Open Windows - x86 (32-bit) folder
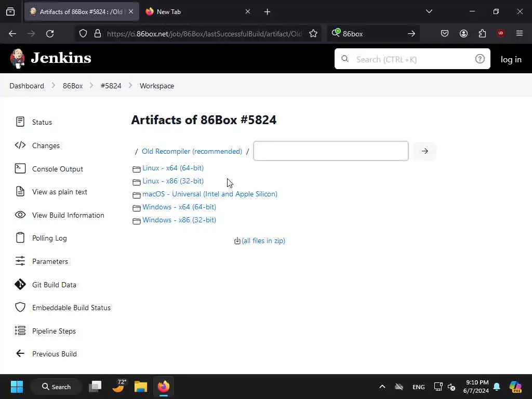The height and width of the screenshot is (399, 532). pyautogui.click(x=179, y=220)
